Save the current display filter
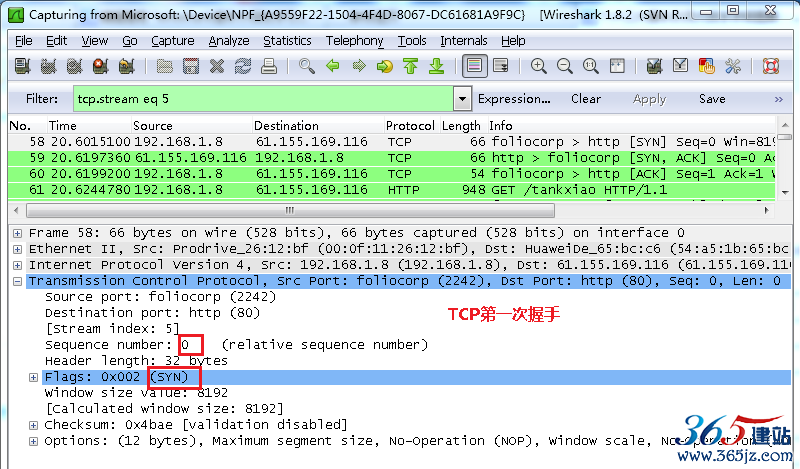Viewport: 800px width, 469px height. 712,99
